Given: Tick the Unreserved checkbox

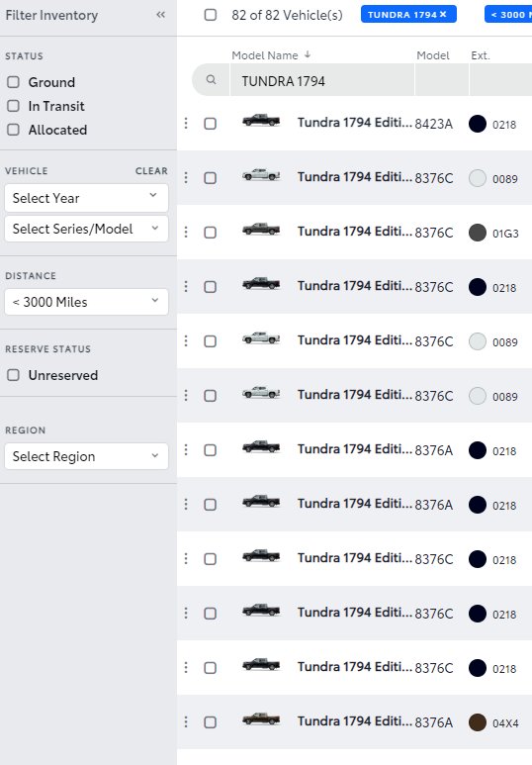Looking at the screenshot, I should pyautogui.click(x=13, y=375).
